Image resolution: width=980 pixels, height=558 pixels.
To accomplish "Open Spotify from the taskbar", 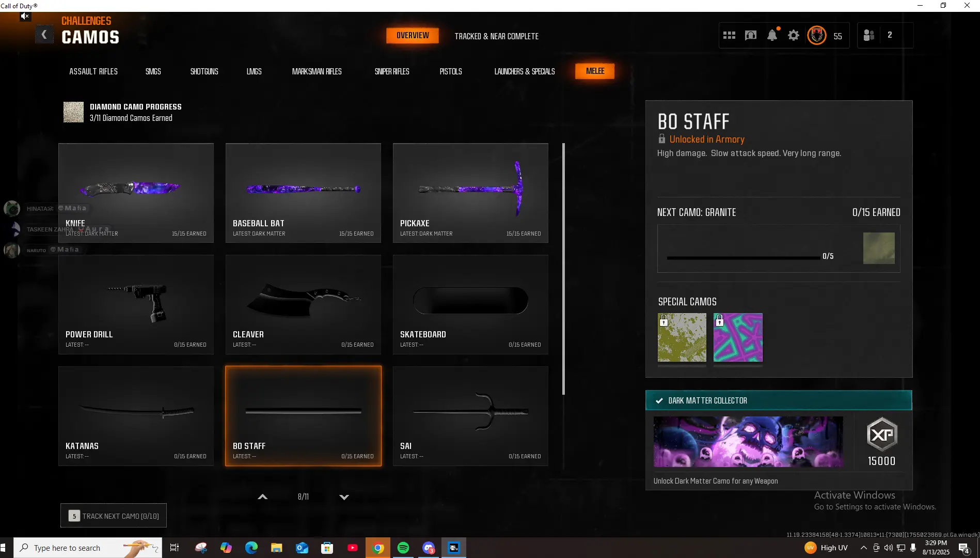I will tap(403, 548).
